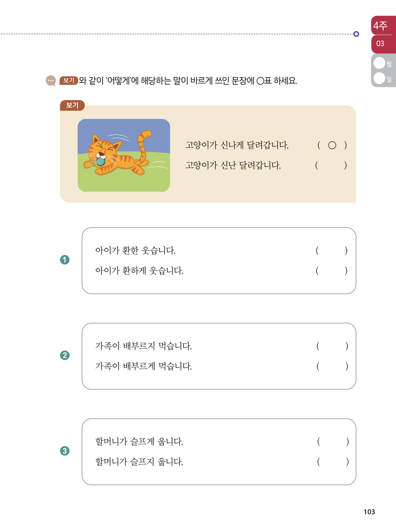Mark the parentheses after 가족이 배부르게 먹습니다
This screenshot has height=532, width=396.
point(332,366)
